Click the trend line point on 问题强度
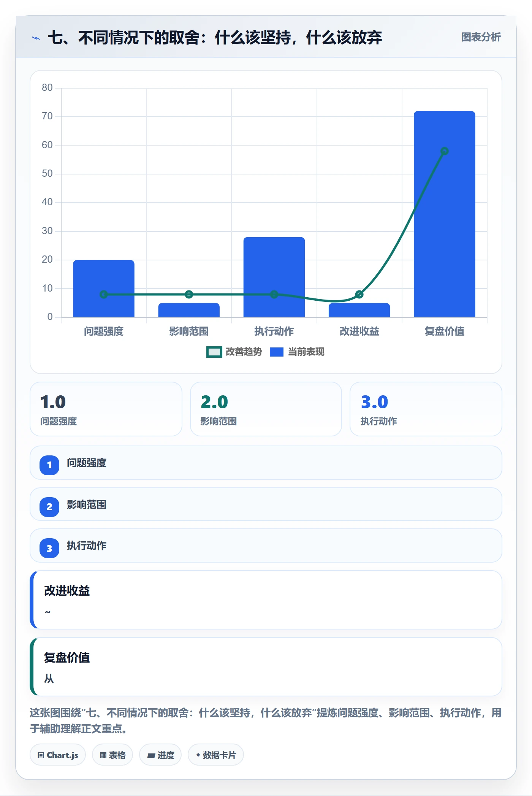Viewport: 532px width, 796px height. (x=104, y=294)
